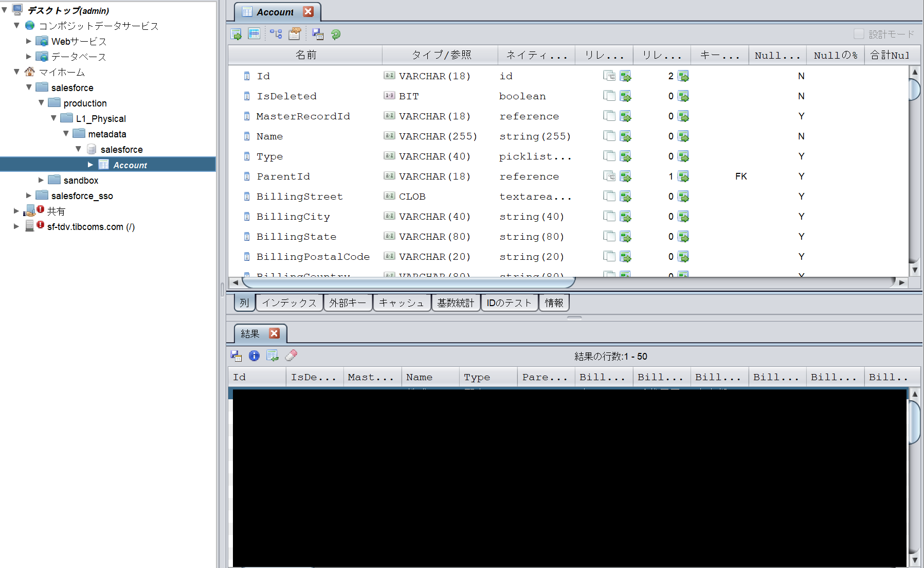Click the icon next to count 2 in Id row
The width and height of the screenshot is (924, 568).
coord(683,76)
